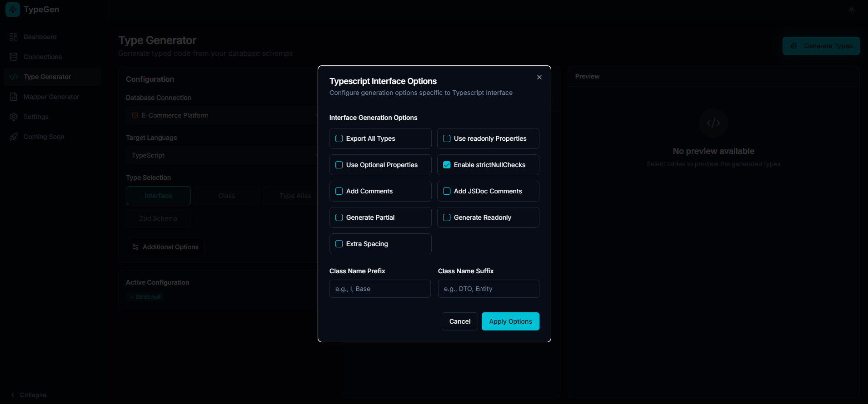Click the sparkle icon in Generate Types

coord(793,46)
